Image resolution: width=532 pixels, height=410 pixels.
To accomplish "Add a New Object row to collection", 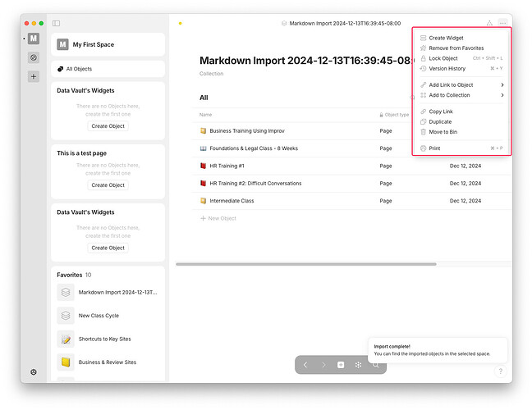I will [218, 218].
